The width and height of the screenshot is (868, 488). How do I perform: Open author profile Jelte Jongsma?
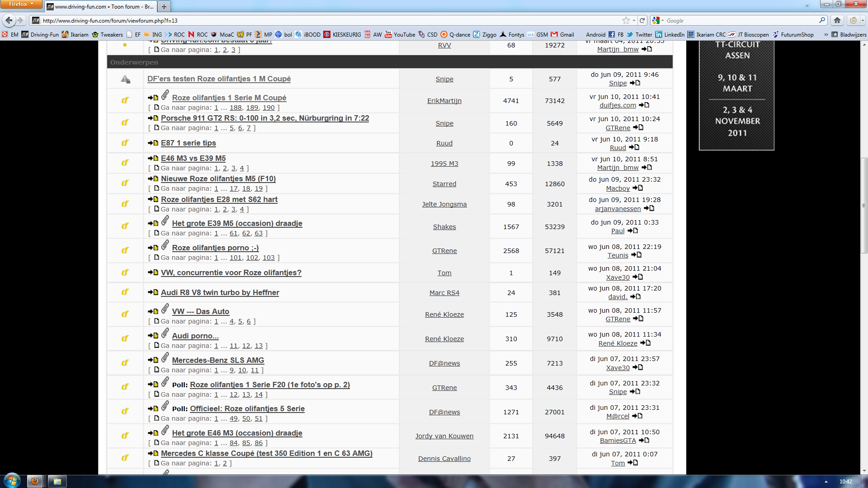tap(444, 204)
